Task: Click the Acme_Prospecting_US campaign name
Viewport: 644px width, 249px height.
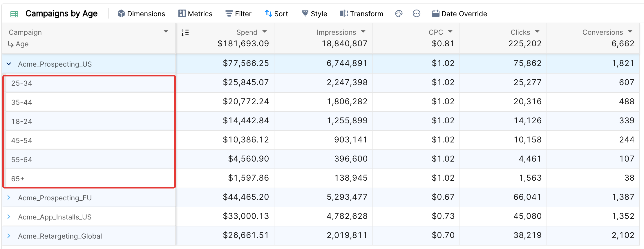Action: tap(55, 64)
